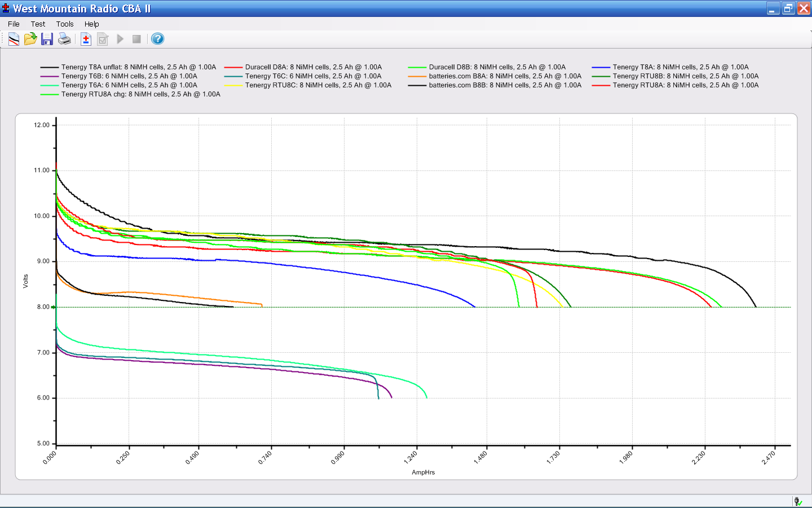812x508 pixels.
Task: Open a saved test file via folder icon
Action: click(x=30, y=39)
